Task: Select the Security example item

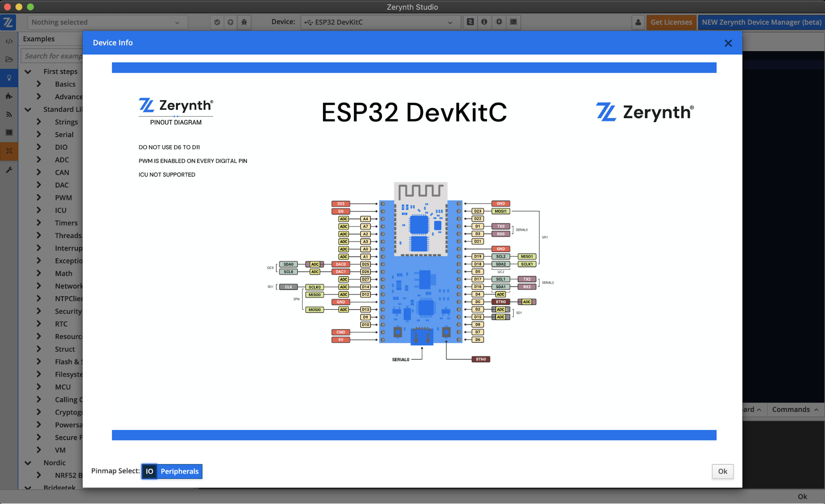Action: tap(68, 312)
